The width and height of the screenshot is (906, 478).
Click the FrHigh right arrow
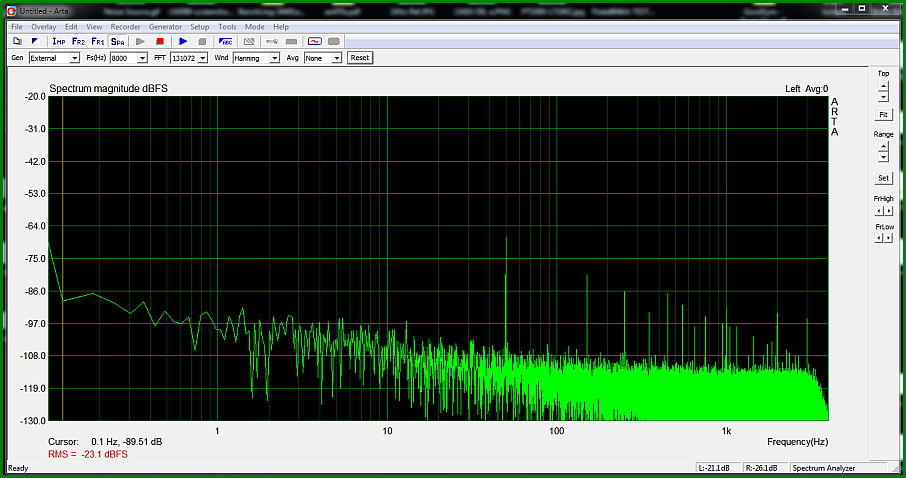pos(889,211)
